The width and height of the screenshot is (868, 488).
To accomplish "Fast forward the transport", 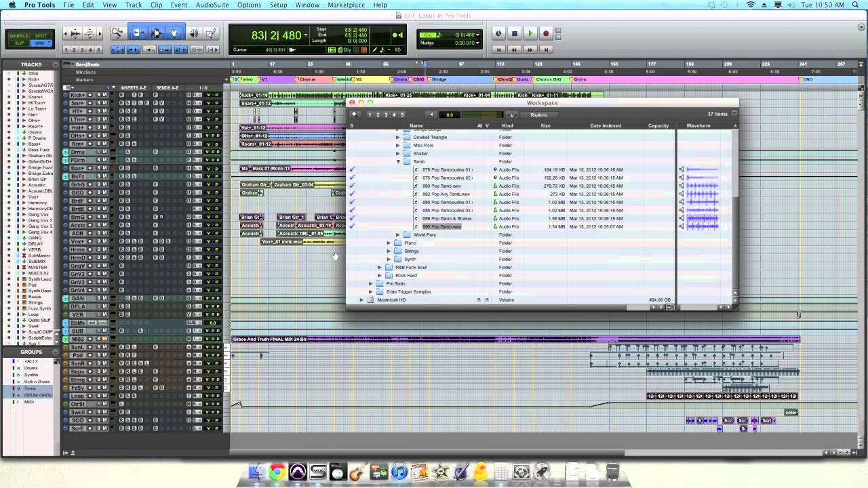I will coord(531,49).
